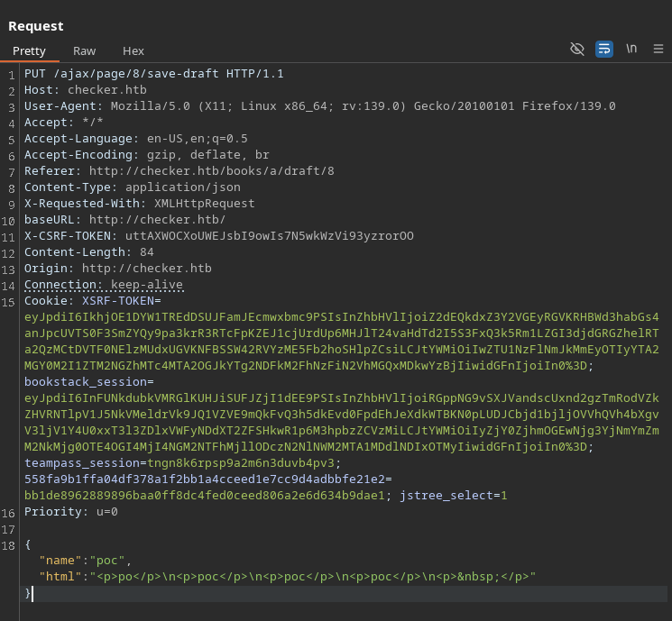Switch to the Pretty tab
The image size is (672, 621).
point(29,50)
